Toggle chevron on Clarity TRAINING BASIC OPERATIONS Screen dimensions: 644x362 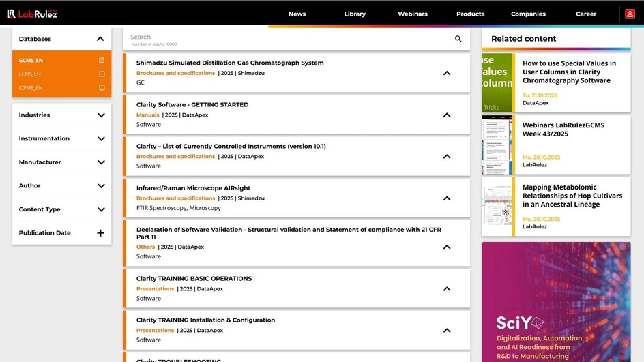[447, 288]
